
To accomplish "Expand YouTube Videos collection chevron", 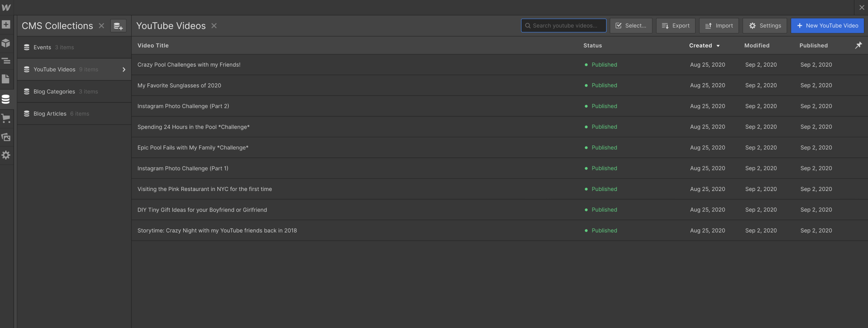I will (124, 70).
